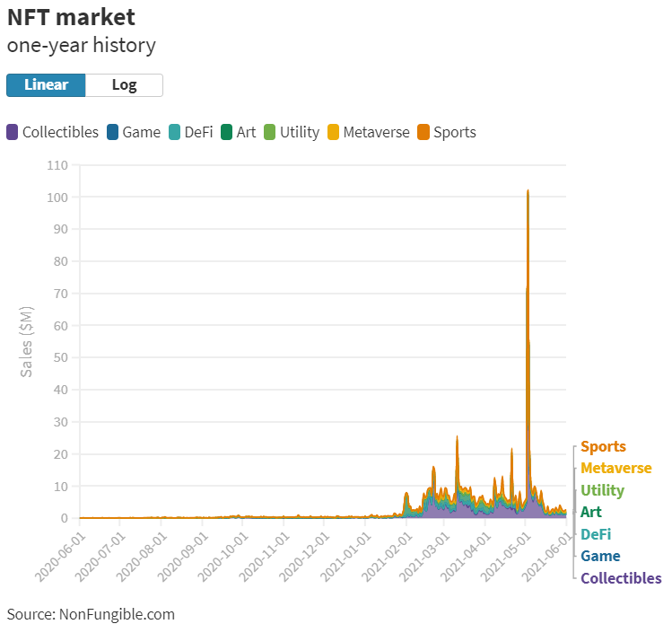Select the Game legend label at top
The height and width of the screenshot is (624, 672).
pos(142,132)
